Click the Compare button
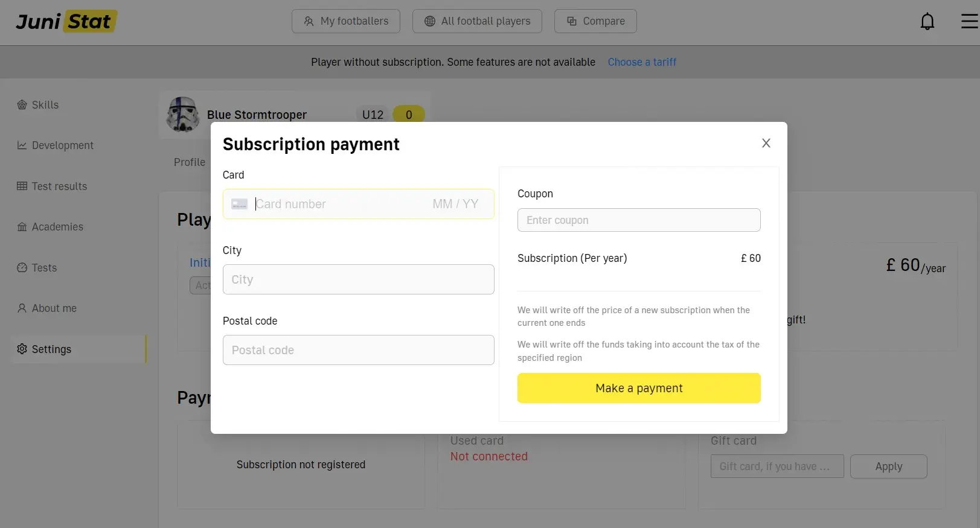The image size is (980, 528). (595, 21)
